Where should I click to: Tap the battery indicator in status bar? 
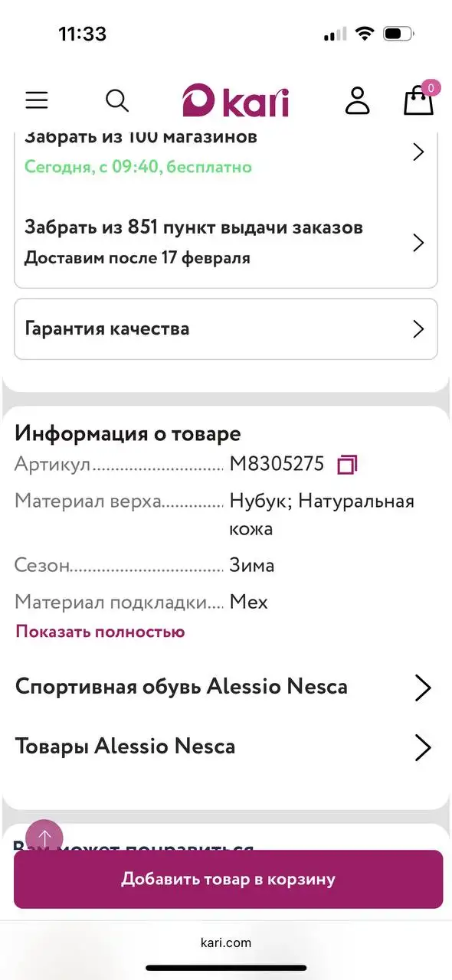click(396, 34)
